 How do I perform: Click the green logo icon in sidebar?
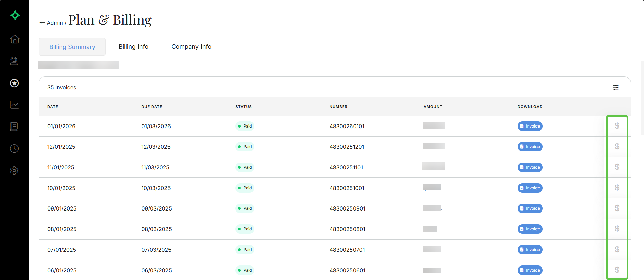15,15
